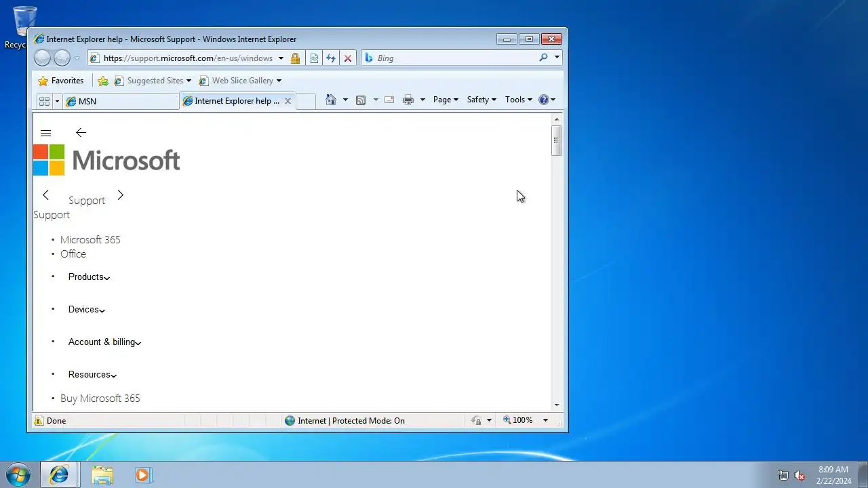Open the Print options dropdown arrow

[x=422, y=100]
